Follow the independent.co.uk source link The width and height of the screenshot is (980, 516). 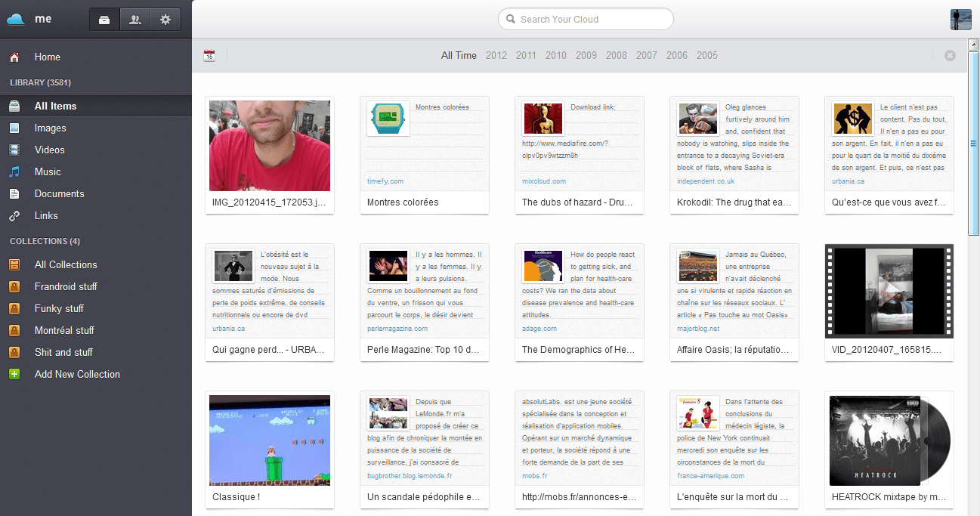point(706,181)
